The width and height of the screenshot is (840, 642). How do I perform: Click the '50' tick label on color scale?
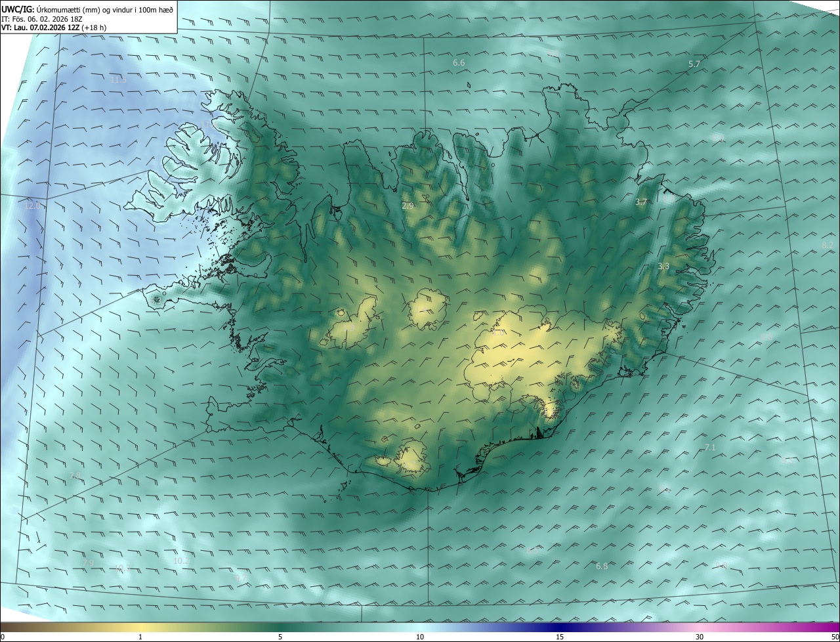tap(835, 637)
